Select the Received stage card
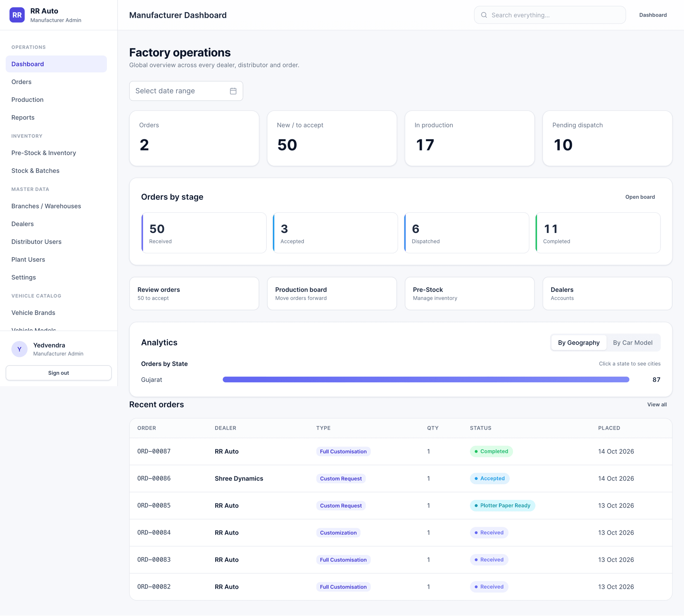This screenshot has width=684, height=616. click(x=204, y=233)
